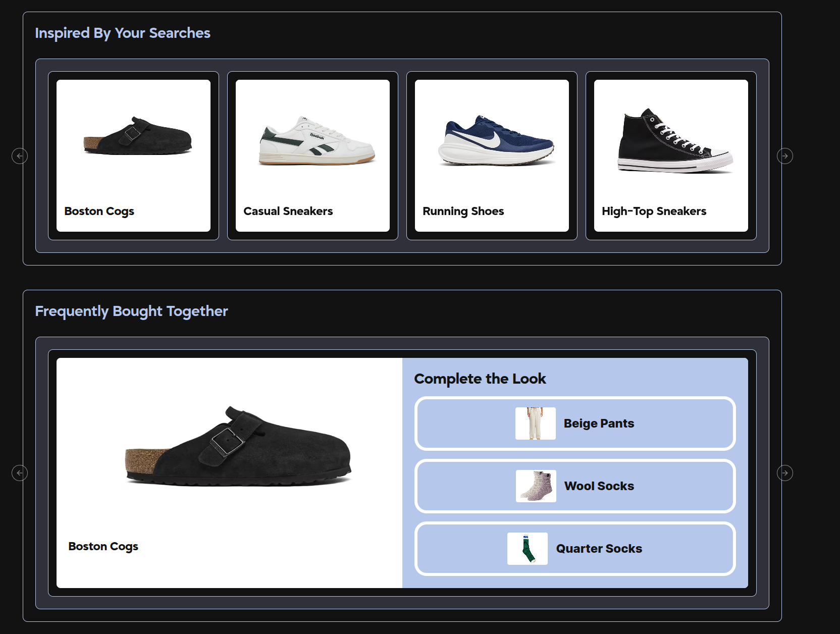Open the navy Nike Running Shoes image

(x=496, y=141)
